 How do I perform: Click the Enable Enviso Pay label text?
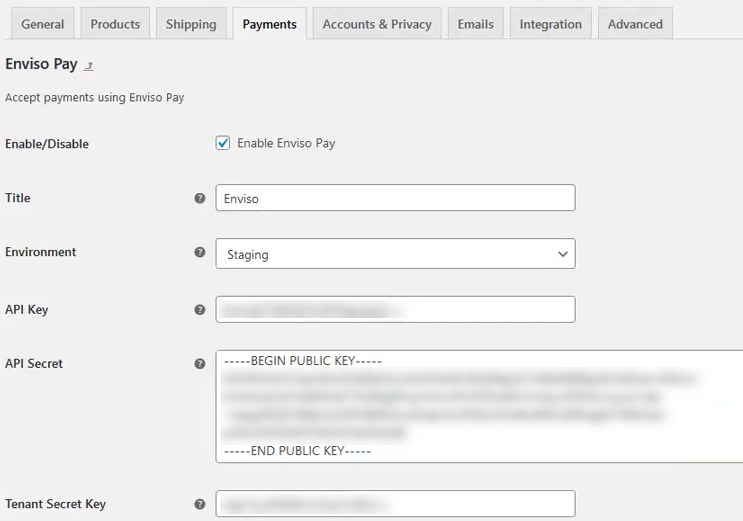point(286,143)
